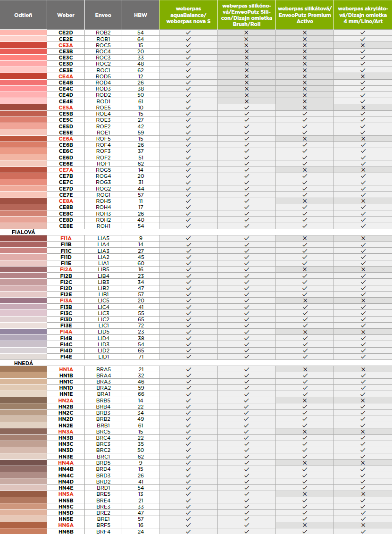Click the Weber column header
The height and width of the screenshot is (534, 392).
(66, 15)
